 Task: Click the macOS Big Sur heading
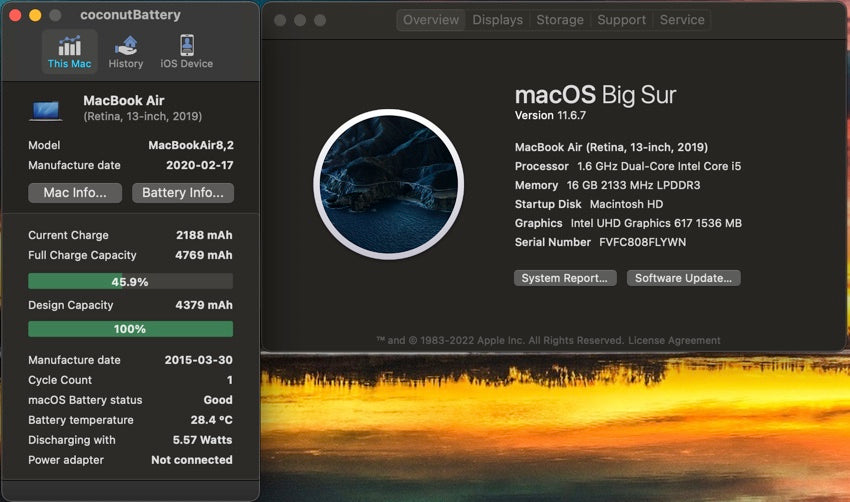(x=595, y=95)
